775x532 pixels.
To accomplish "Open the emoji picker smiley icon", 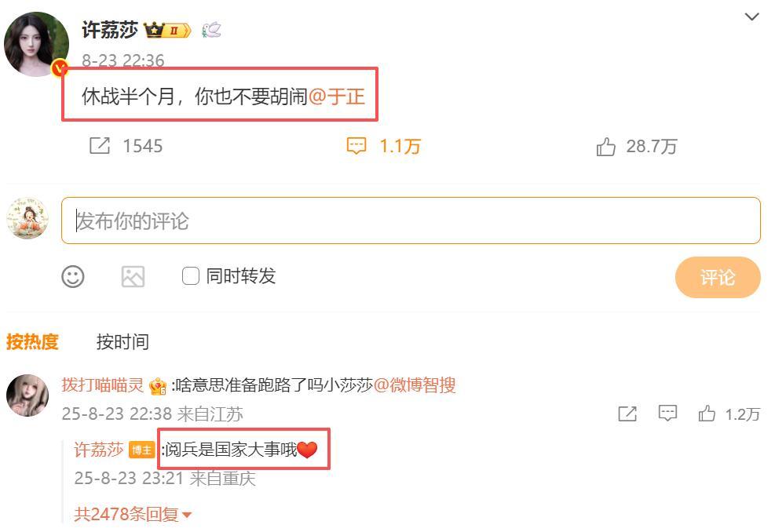I will [x=73, y=276].
